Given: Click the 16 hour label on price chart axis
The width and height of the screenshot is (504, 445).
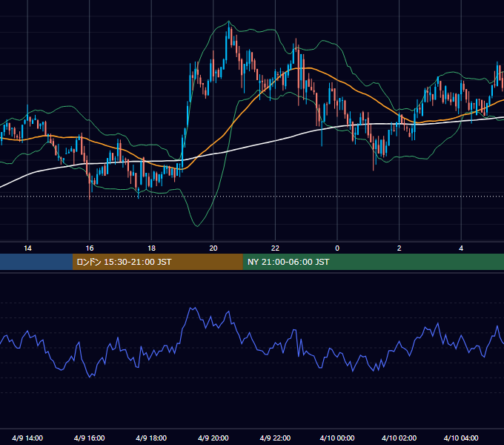Looking at the screenshot, I should click(90, 248).
